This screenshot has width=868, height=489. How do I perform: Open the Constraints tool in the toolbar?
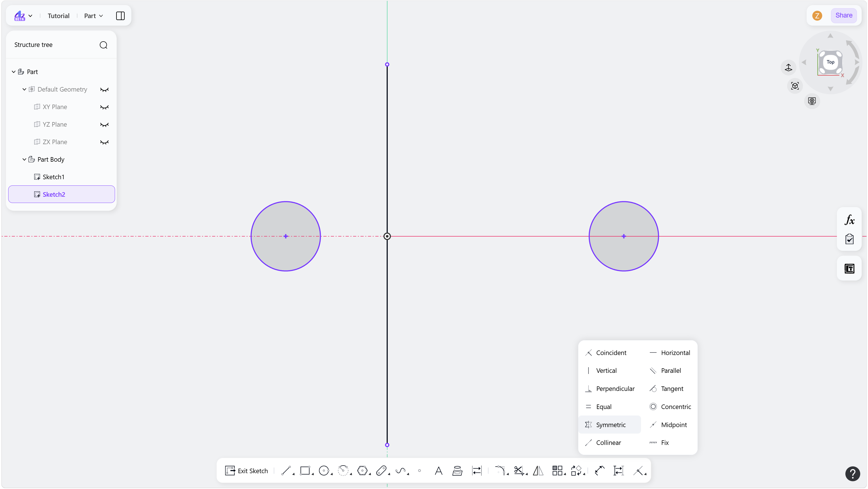click(x=638, y=470)
